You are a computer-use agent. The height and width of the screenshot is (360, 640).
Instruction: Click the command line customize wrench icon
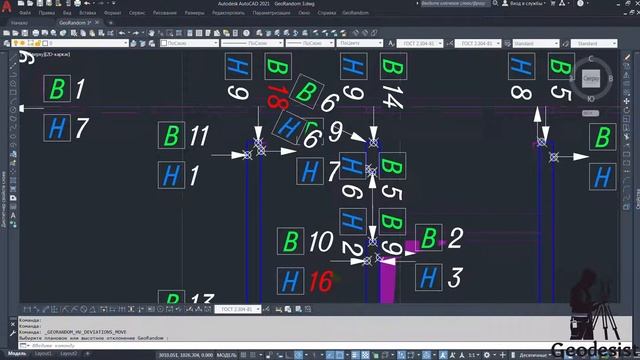[x=13, y=333]
